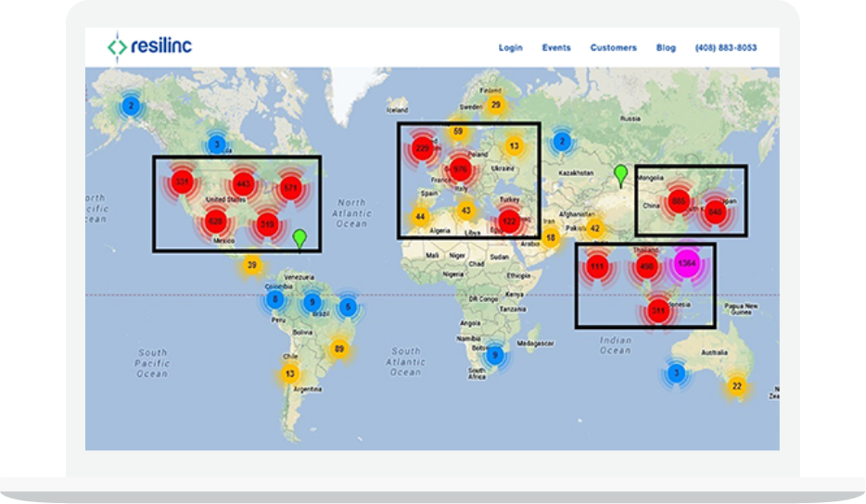Viewport: 866px width, 504px height.
Task: Select the magenta 1364 cluster marker
Action: (x=686, y=263)
